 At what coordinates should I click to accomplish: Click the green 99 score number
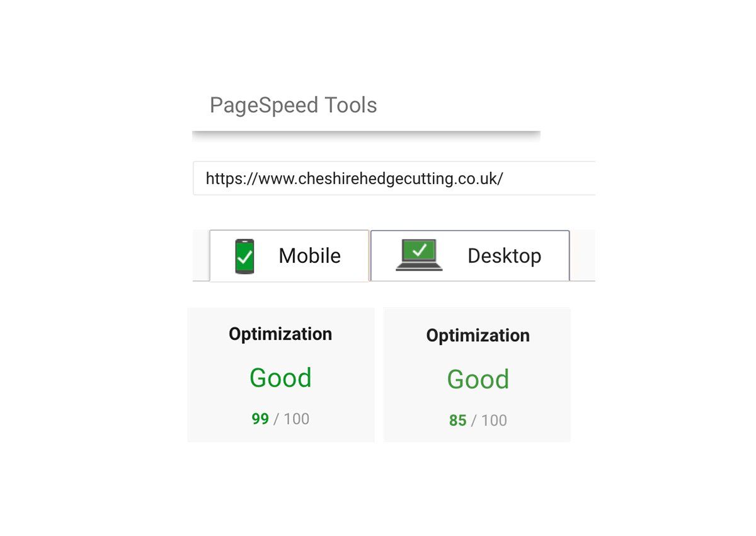[260, 419]
